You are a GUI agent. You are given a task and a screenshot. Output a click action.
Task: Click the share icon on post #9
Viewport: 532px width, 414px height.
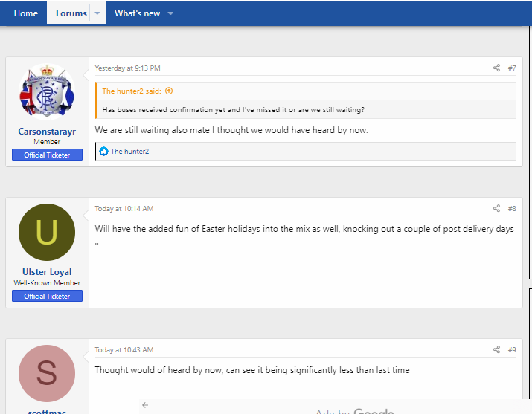click(496, 350)
